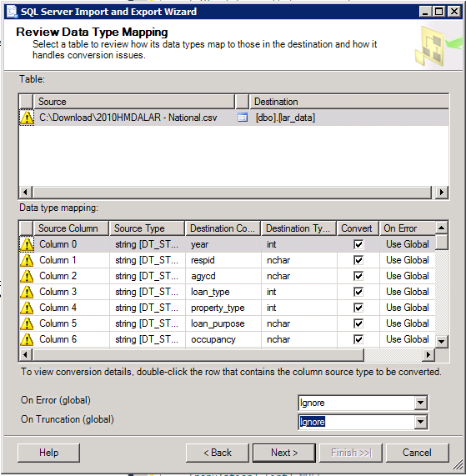Click the warning icon beside Column 1
This screenshot has height=476, width=466.
(x=27, y=260)
